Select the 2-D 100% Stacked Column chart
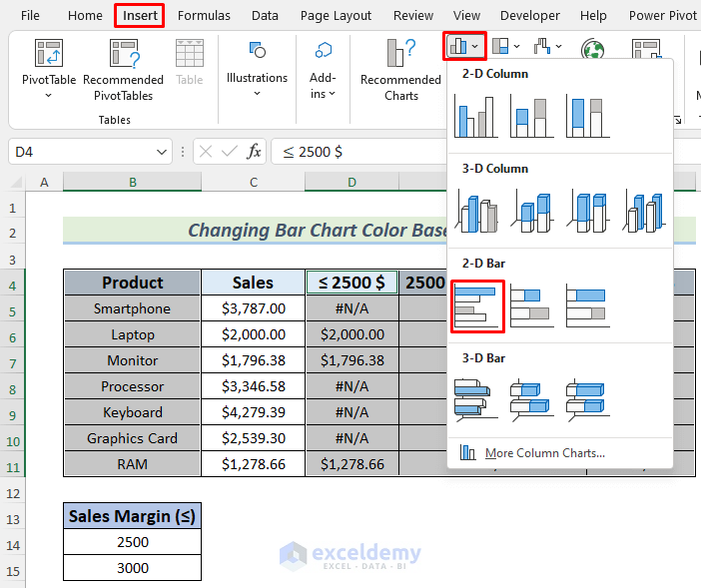Image resolution: width=701 pixels, height=588 pixels. tap(587, 117)
